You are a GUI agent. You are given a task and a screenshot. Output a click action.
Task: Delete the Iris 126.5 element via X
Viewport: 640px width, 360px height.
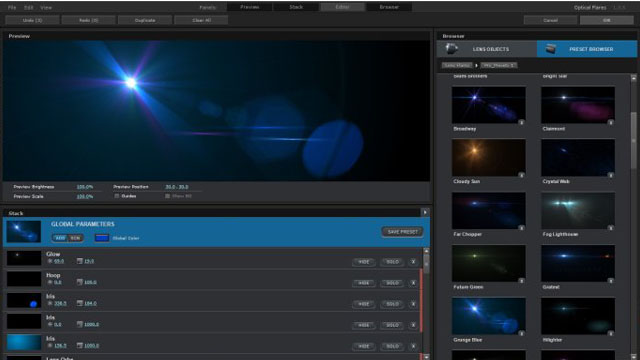(413, 346)
